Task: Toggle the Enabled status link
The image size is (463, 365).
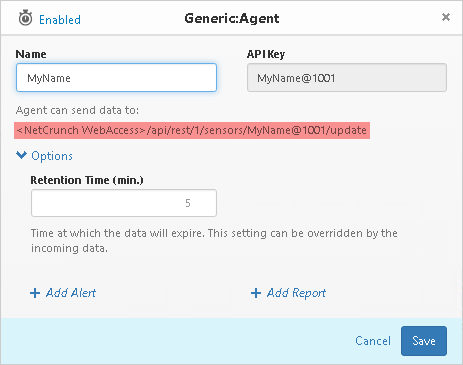Action: point(60,20)
